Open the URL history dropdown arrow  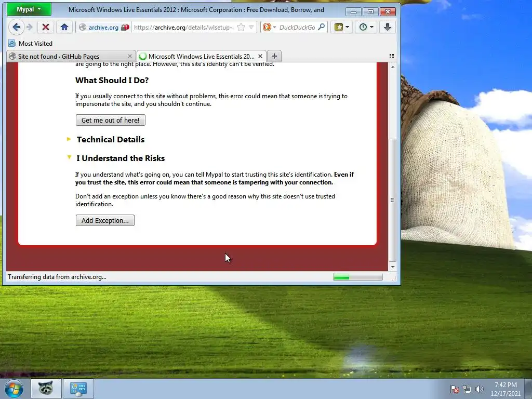(x=251, y=28)
